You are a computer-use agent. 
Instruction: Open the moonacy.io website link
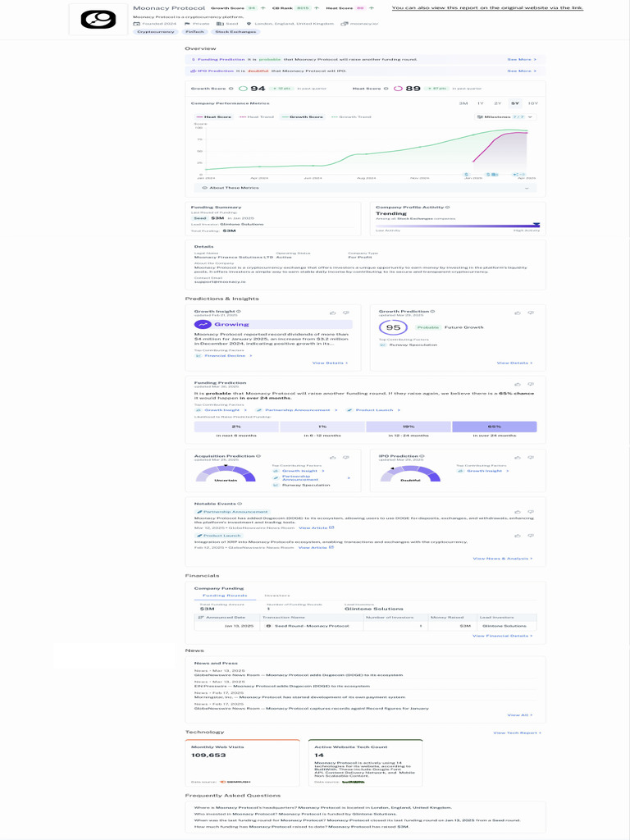[364, 24]
